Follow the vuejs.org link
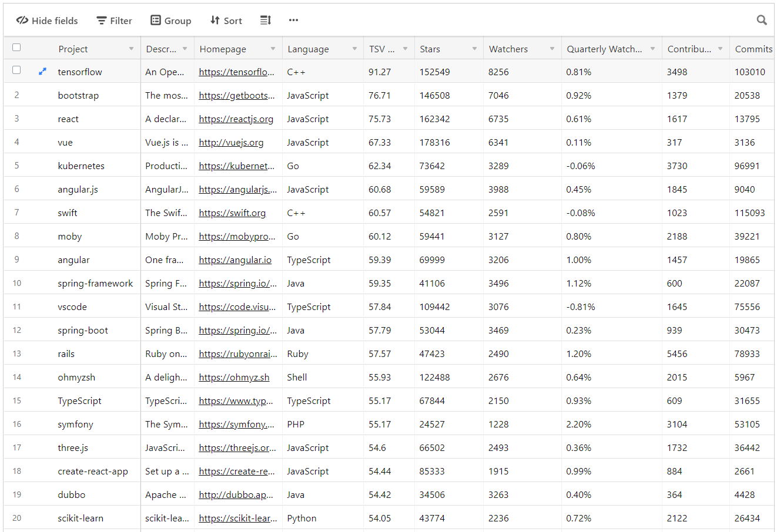Screen dimensions: 777x532 pyautogui.click(x=231, y=143)
